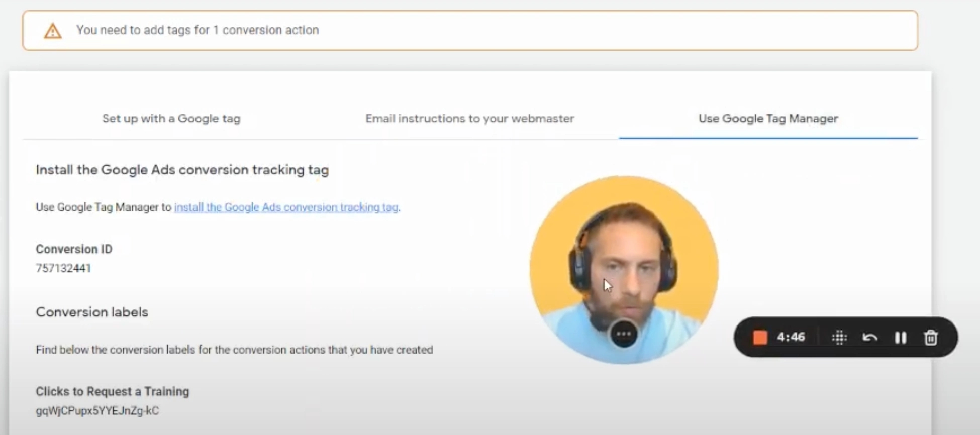Screen dimensions: 980x435
Task: Click the add tags warning message text
Action: [198, 30]
